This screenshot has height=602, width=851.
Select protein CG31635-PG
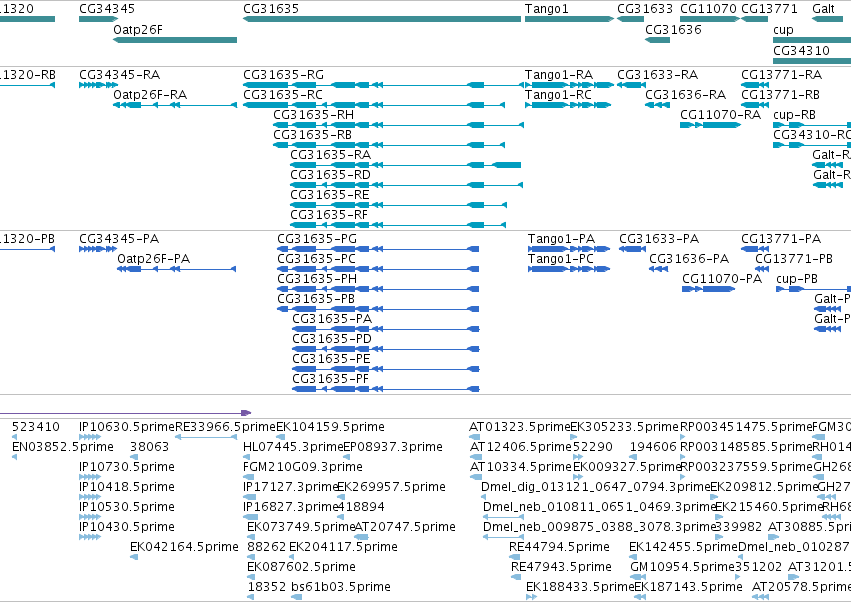coord(378,249)
